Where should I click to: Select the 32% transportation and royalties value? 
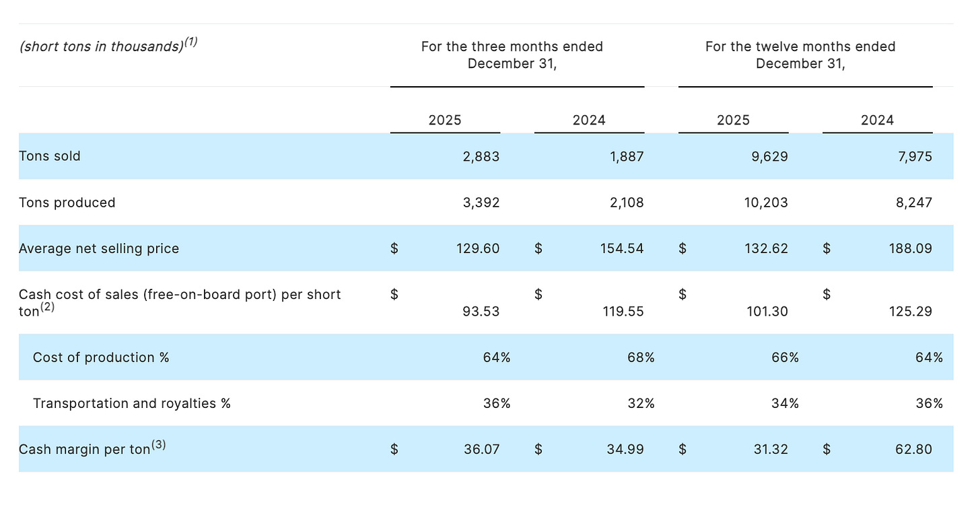(x=641, y=403)
